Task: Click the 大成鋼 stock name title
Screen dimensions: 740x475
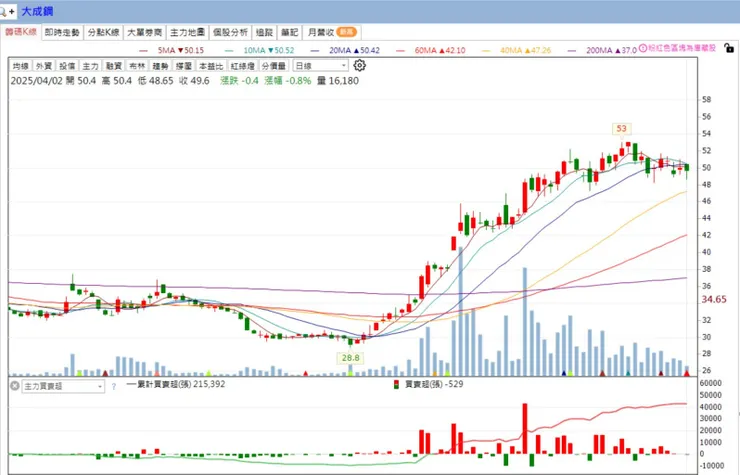Action: 37,11
